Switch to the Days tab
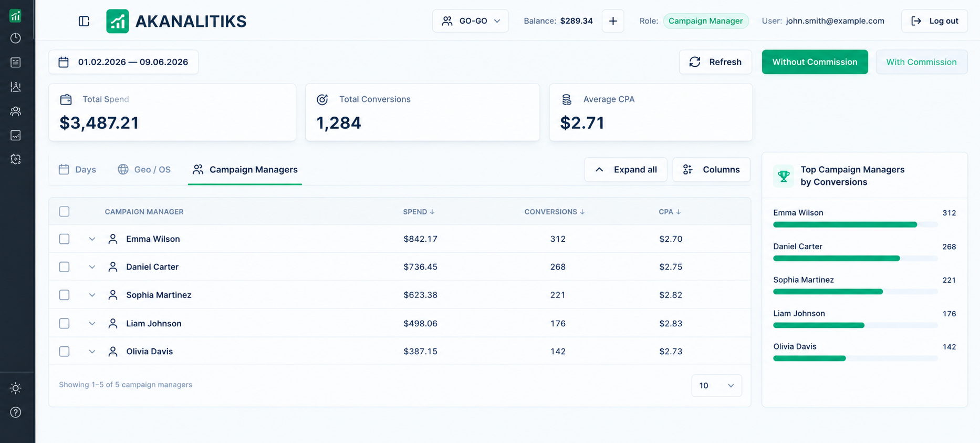 tap(77, 170)
